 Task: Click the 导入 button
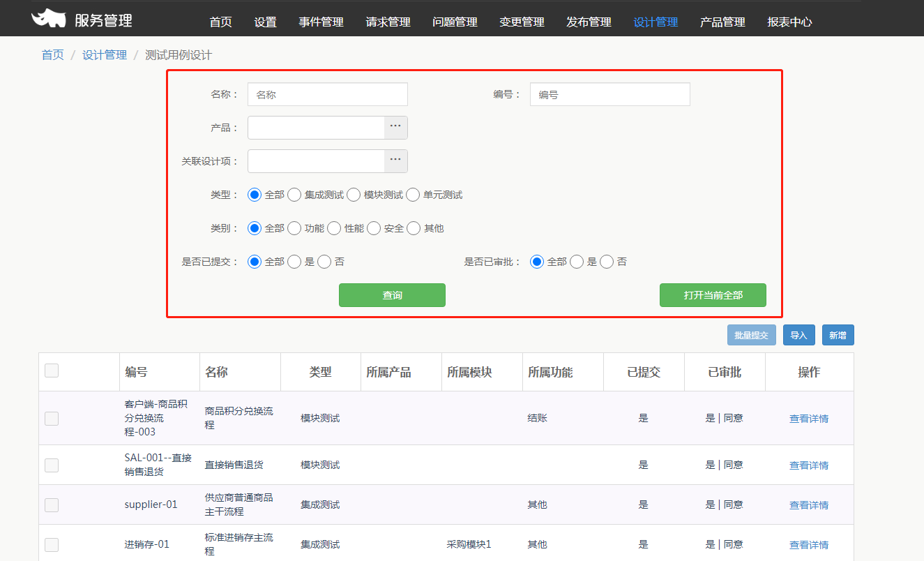(x=798, y=336)
